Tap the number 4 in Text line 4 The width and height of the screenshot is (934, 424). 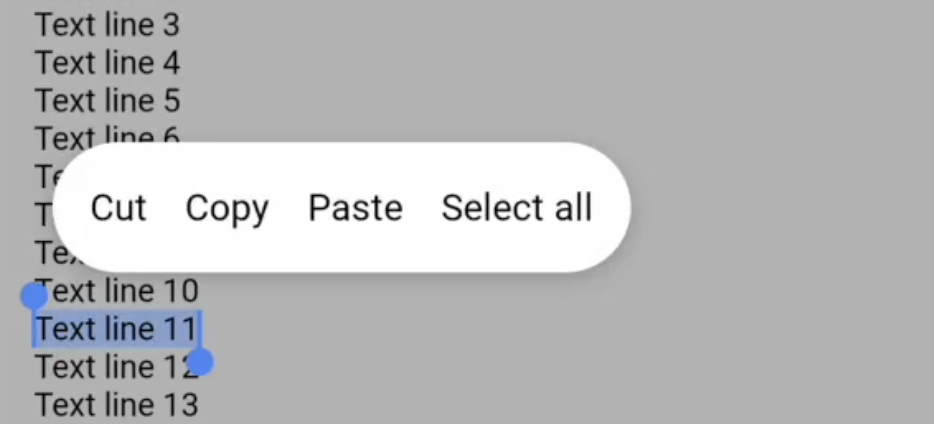tap(170, 63)
